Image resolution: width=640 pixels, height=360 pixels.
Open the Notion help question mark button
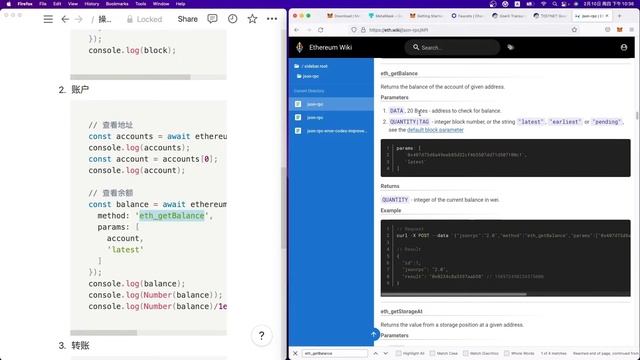click(x=261, y=336)
